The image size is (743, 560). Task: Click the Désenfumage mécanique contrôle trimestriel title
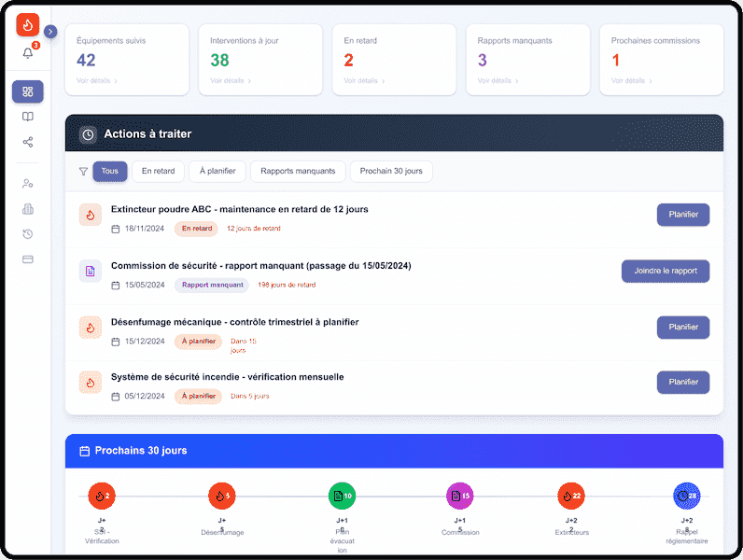[x=234, y=322]
